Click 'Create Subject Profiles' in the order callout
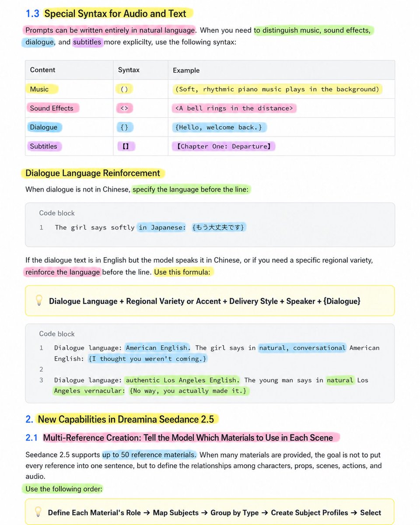Image resolution: width=420 pixels, height=525 pixels. click(309, 512)
